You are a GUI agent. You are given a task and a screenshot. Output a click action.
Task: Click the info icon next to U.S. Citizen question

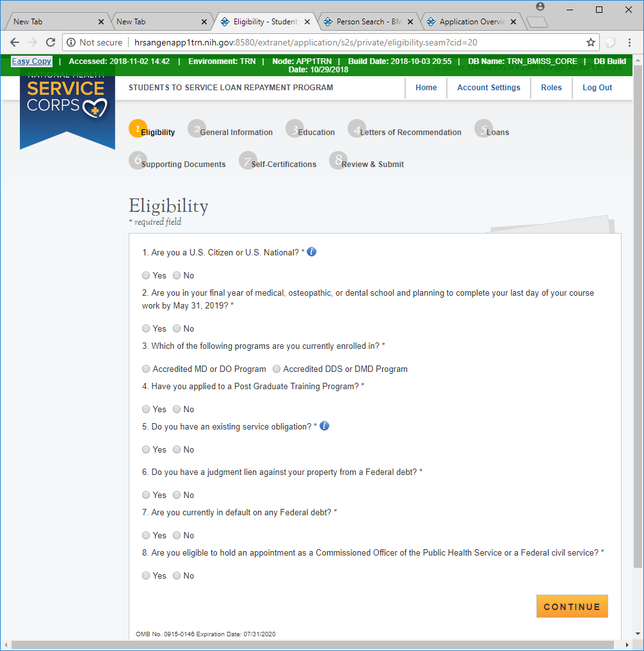pyautogui.click(x=311, y=252)
